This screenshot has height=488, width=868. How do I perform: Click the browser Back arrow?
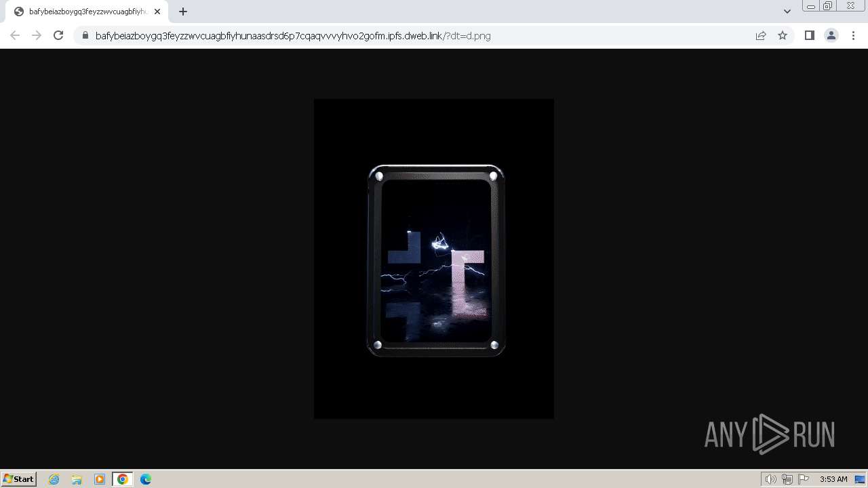pyautogui.click(x=15, y=35)
